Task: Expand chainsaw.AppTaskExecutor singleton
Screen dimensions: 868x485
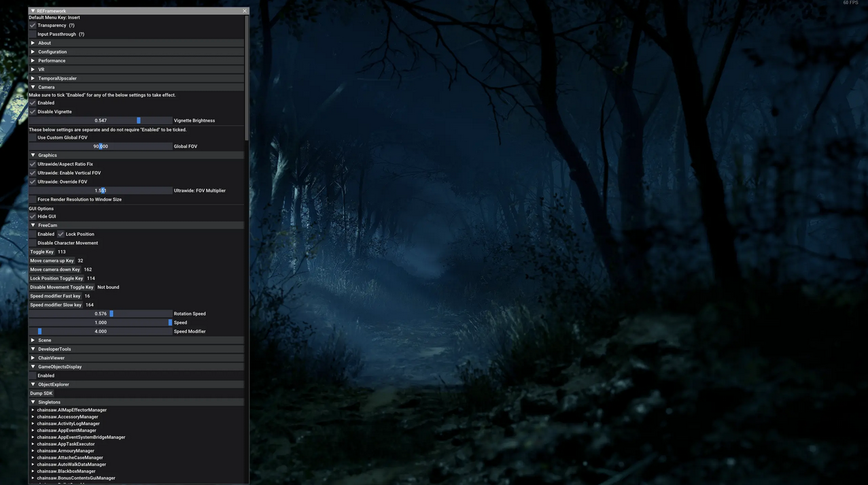Action: [33, 444]
